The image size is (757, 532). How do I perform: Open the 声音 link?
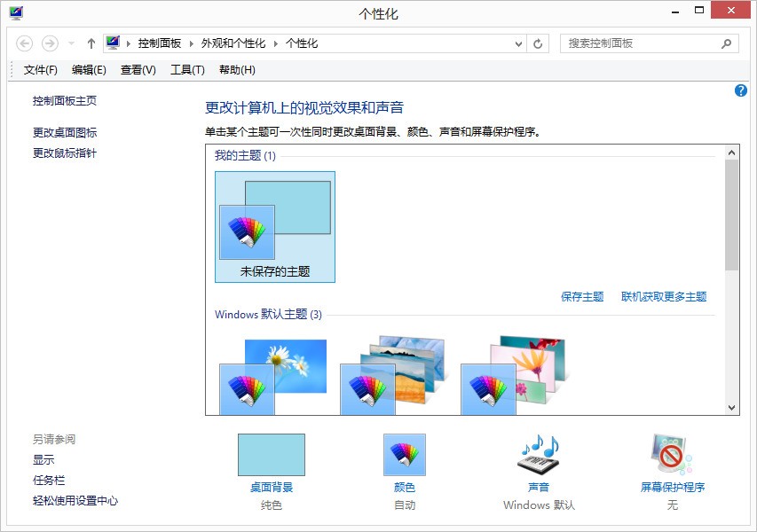pos(539,487)
